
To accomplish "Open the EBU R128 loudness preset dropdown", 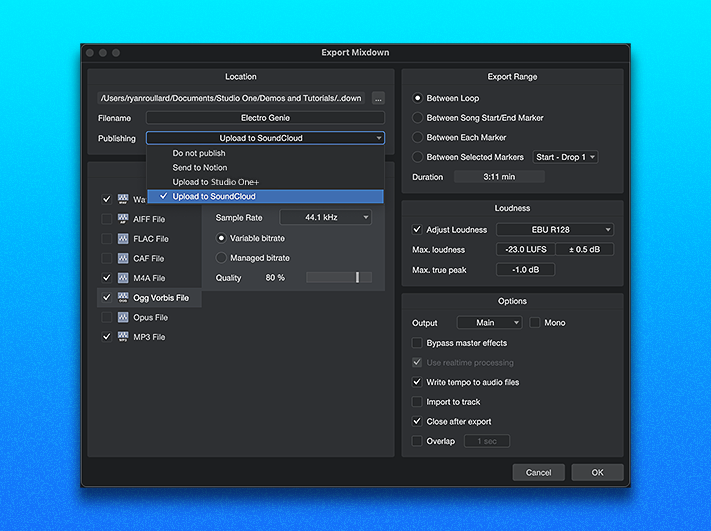I will [555, 229].
